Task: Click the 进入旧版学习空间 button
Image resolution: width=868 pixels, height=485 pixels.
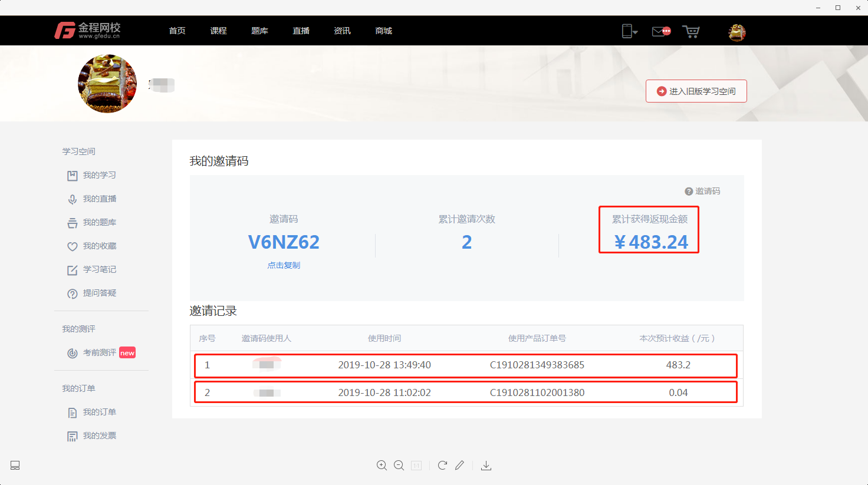Action: click(696, 91)
